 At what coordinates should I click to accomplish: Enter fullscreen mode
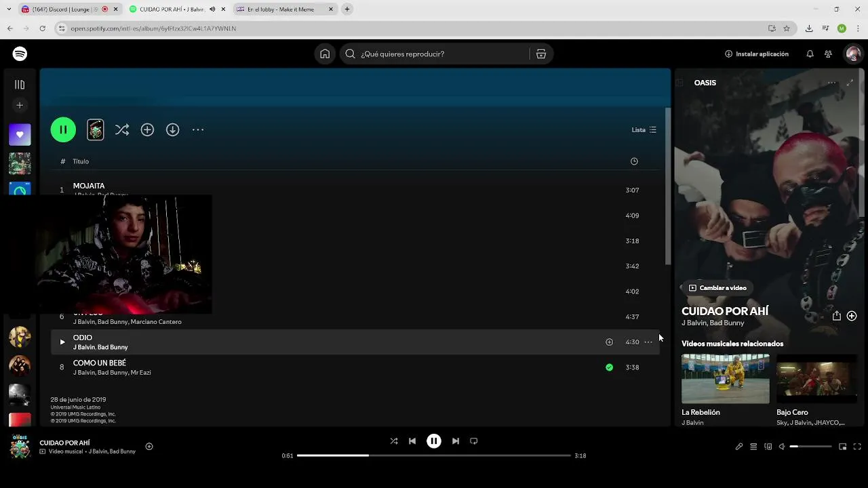coord(857,447)
